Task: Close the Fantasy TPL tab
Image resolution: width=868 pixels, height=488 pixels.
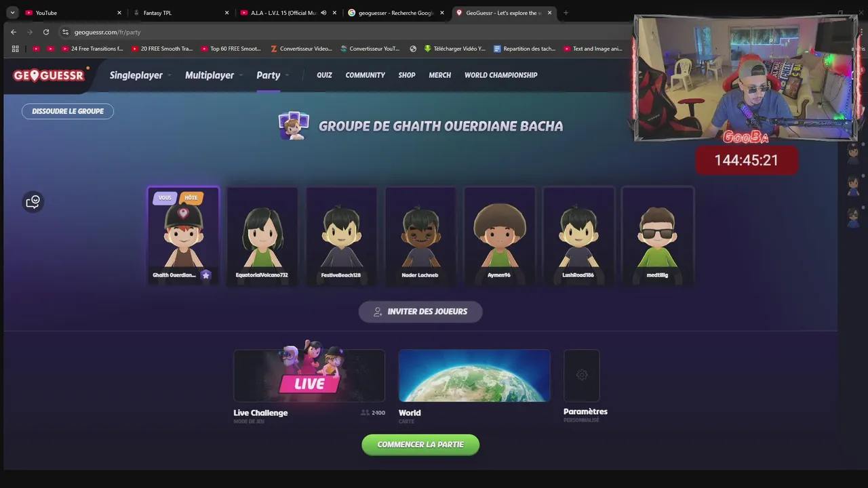Action: pyautogui.click(x=227, y=13)
